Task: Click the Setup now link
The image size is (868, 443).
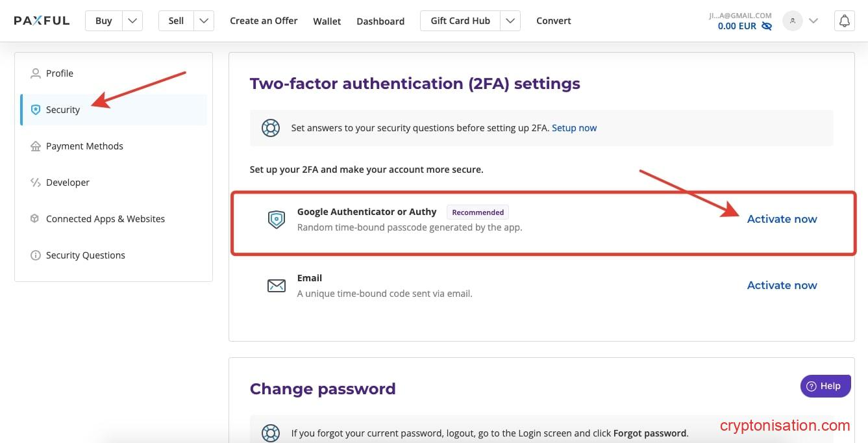Action: pyautogui.click(x=574, y=128)
